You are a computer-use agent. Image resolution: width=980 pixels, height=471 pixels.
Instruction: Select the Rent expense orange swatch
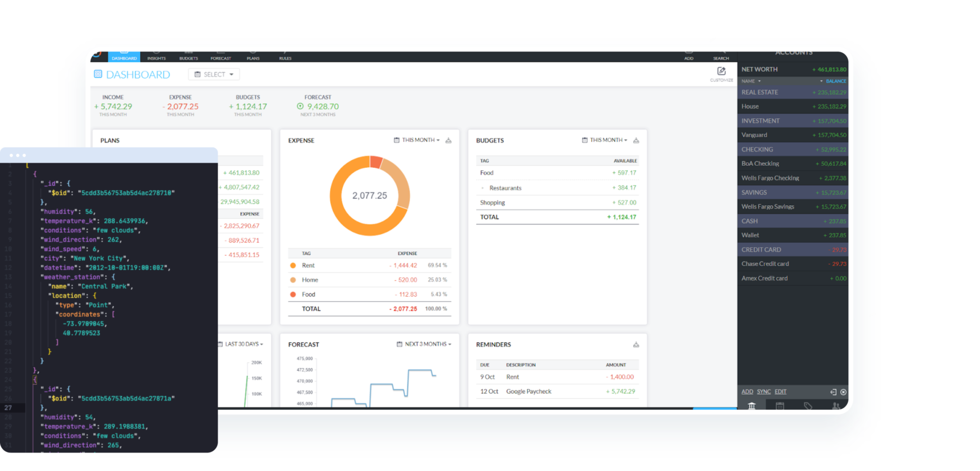tap(293, 266)
